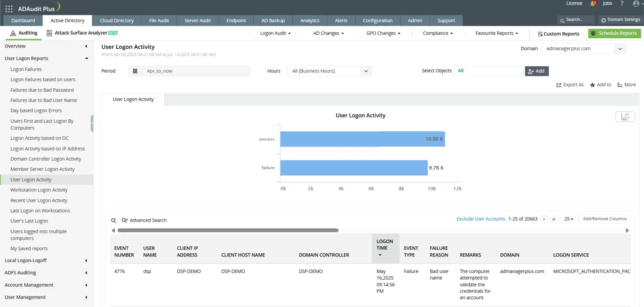Expand Local Logon-Logoff section
Viewport: 644px width, 307px height.
pos(86,261)
